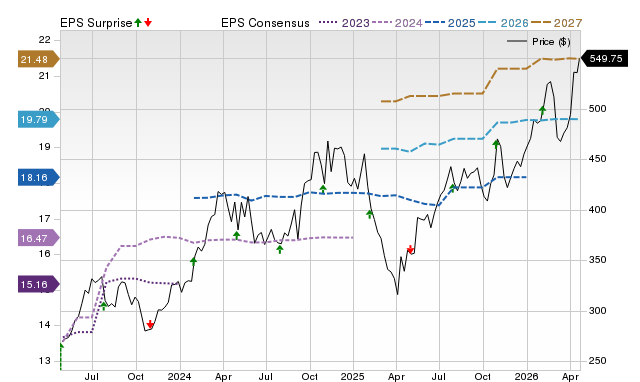The height and width of the screenshot is (382, 640).
Task: Click the 250 label on price axis
Action: 597,361
